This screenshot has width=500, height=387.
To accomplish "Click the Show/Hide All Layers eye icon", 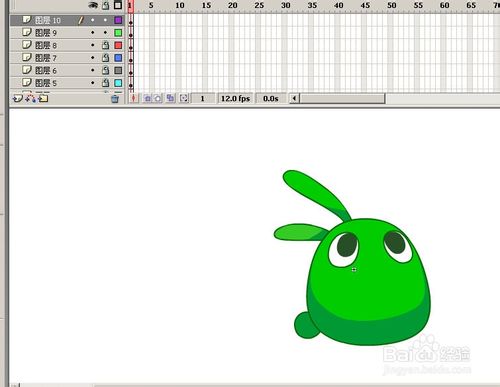I will [93, 5].
